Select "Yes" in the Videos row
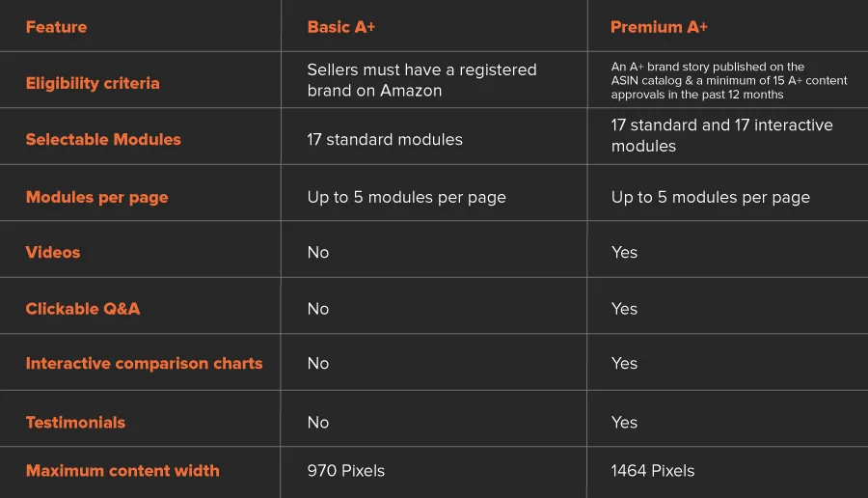Image resolution: width=868 pixels, height=498 pixels. point(624,252)
